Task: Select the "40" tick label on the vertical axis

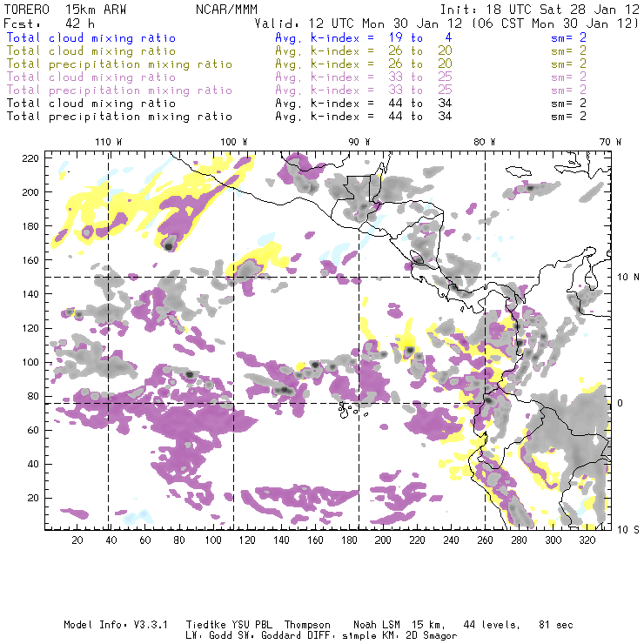Action: (33, 464)
